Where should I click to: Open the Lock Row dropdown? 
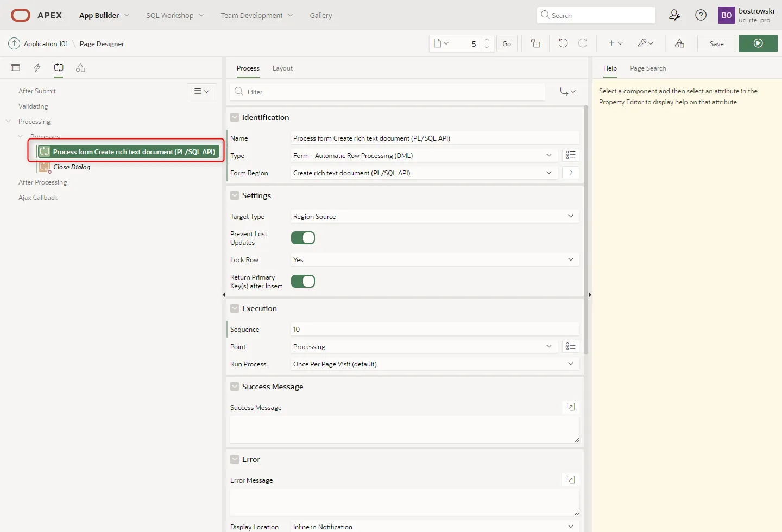pos(434,260)
